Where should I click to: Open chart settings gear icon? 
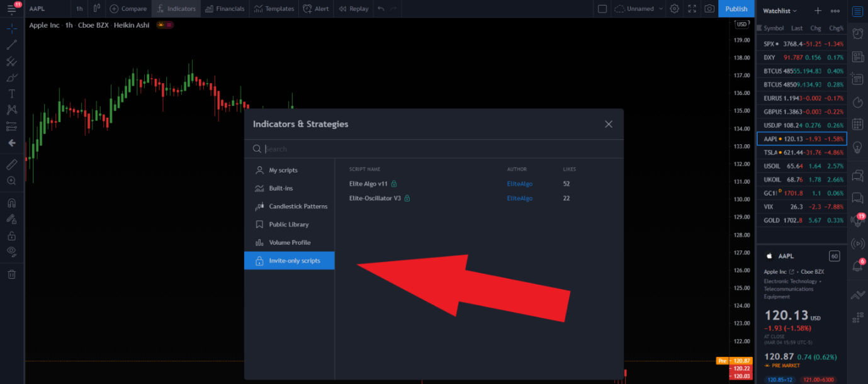point(674,9)
